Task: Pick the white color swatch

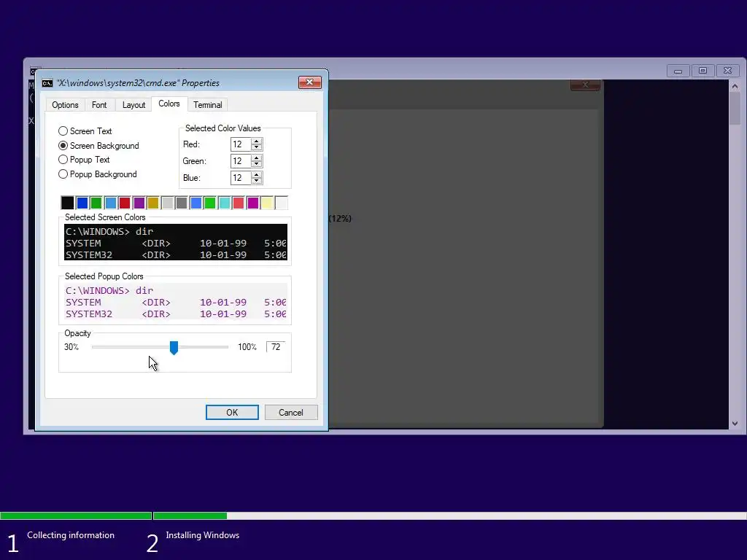Action: coord(281,203)
